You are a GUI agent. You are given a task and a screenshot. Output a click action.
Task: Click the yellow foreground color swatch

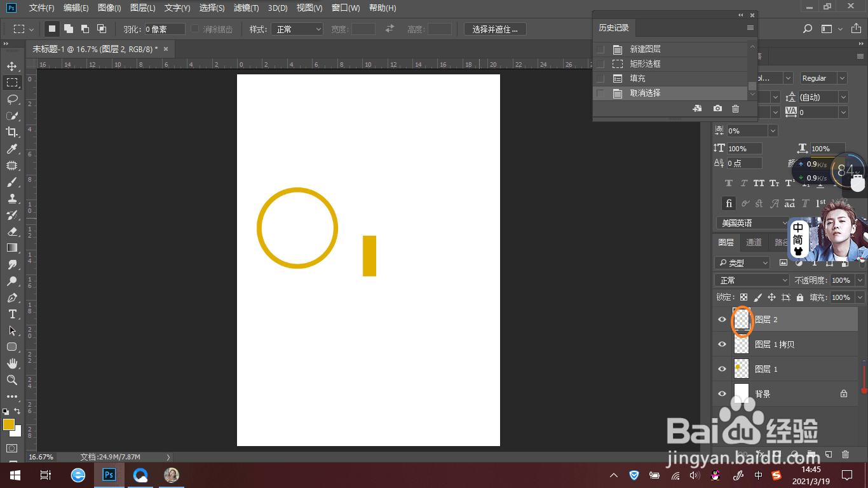coord(9,424)
